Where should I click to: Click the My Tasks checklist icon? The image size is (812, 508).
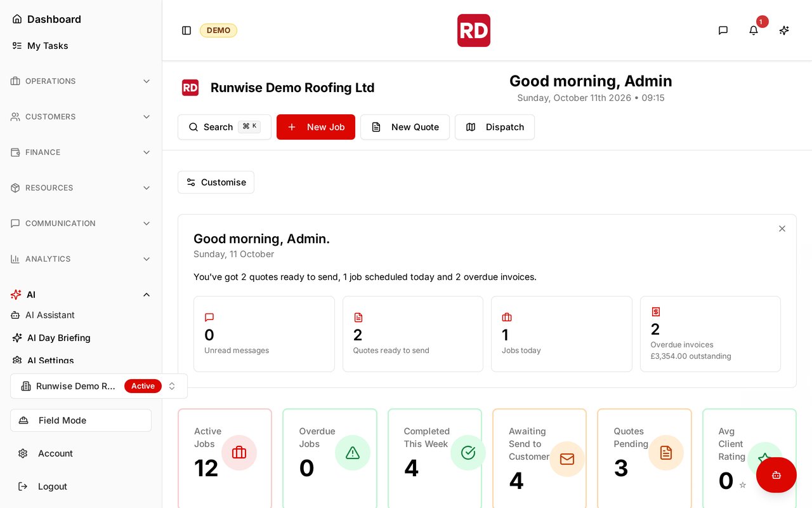pyautogui.click(x=17, y=46)
